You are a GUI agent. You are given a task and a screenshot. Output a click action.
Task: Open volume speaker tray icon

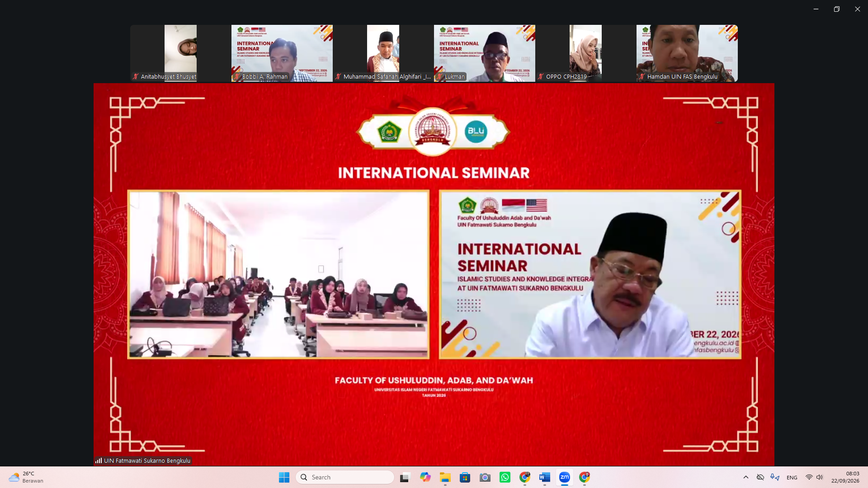pyautogui.click(x=820, y=477)
